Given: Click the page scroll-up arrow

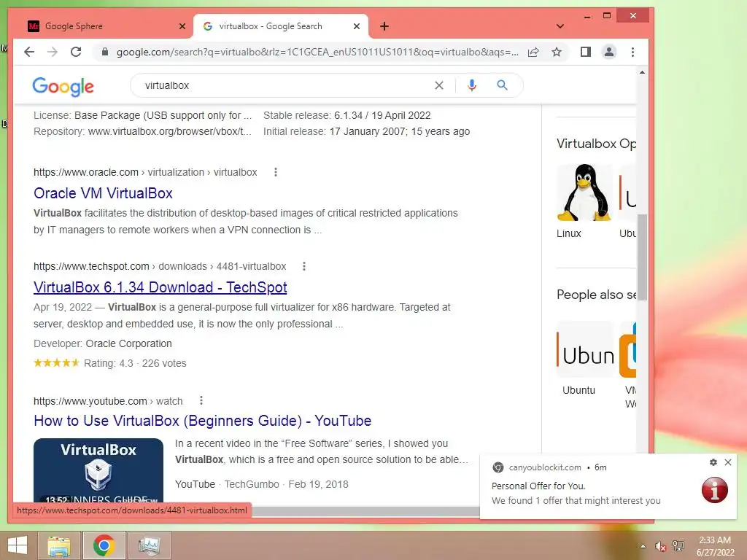Looking at the screenshot, I should [x=642, y=72].
